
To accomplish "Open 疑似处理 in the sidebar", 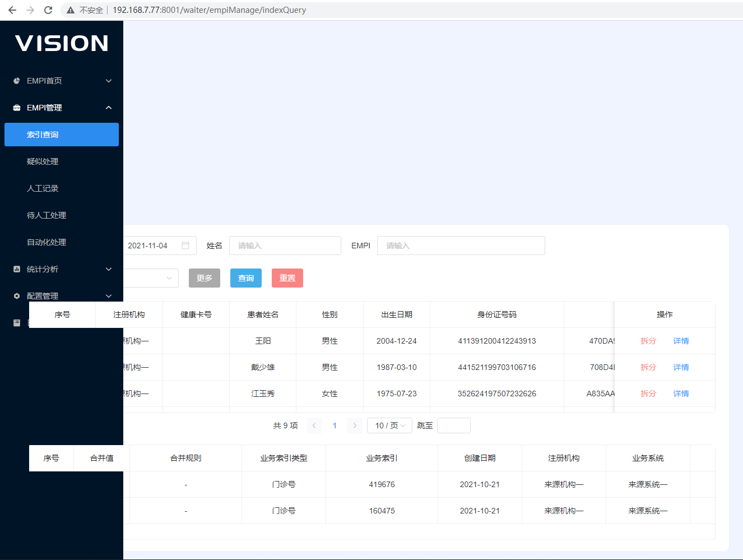I will [x=43, y=161].
